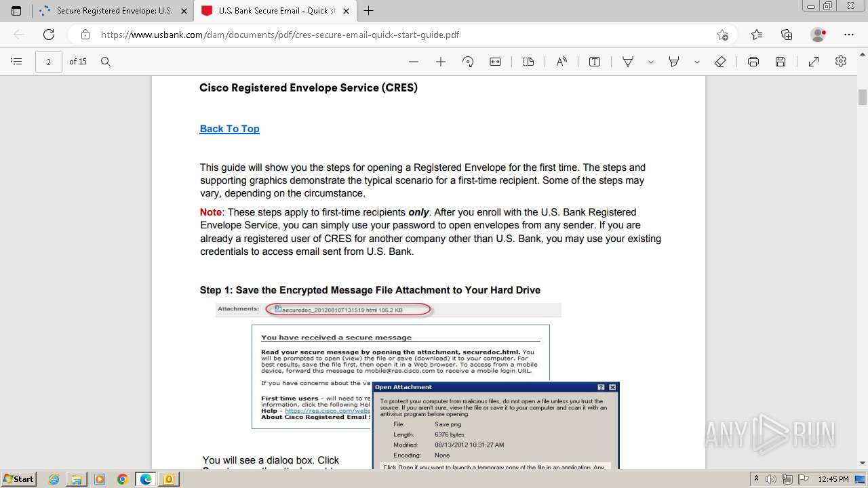The image size is (868, 488).
Task: Open Edge settings and more menu
Action: [849, 35]
